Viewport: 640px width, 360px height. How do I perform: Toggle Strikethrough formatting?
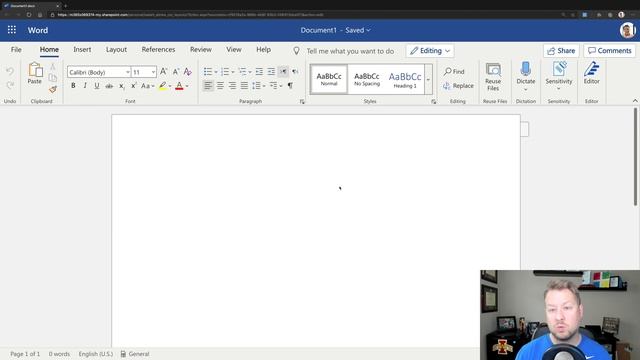pos(109,86)
